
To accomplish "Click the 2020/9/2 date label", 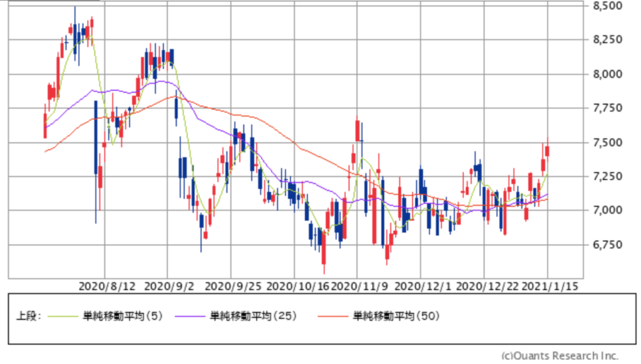I will click(x=169, y=286).
